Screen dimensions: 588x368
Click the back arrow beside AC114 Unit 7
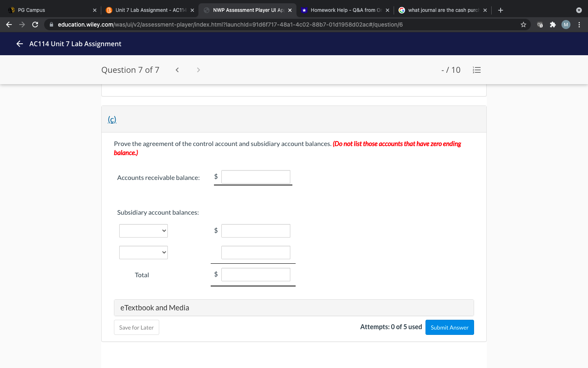point(19,44)
